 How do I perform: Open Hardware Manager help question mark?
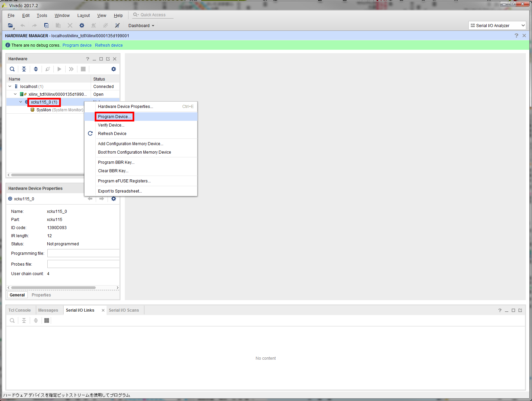(x=516, y=36)
